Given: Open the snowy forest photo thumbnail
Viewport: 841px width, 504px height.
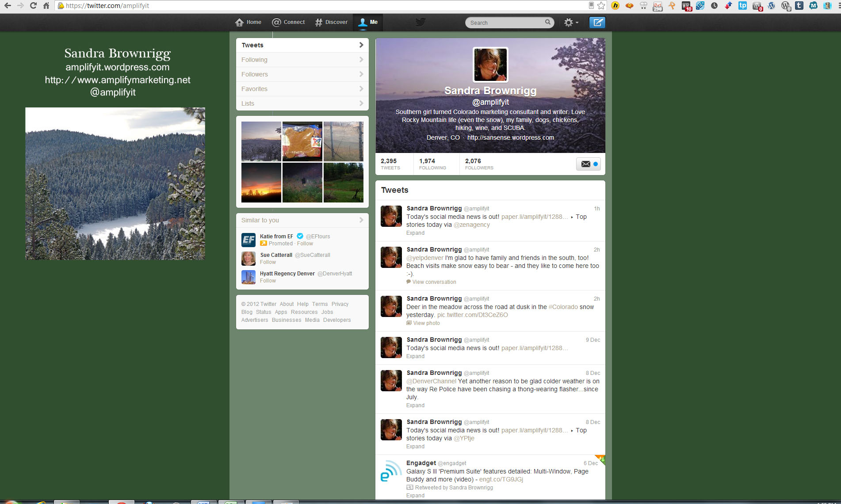Looking at the screenshot, I should click(x=261, y=141).
